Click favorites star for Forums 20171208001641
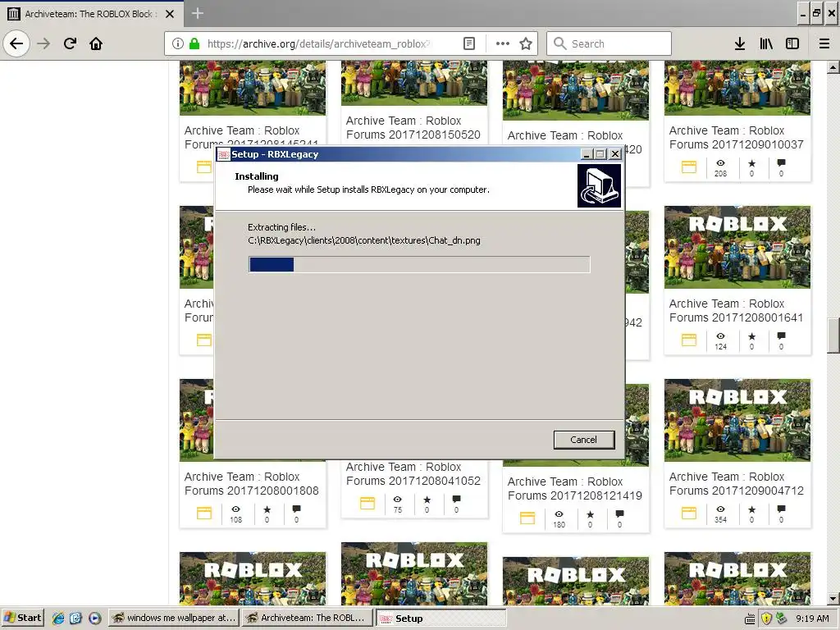The image size is (840, 630). coord(751,336)
